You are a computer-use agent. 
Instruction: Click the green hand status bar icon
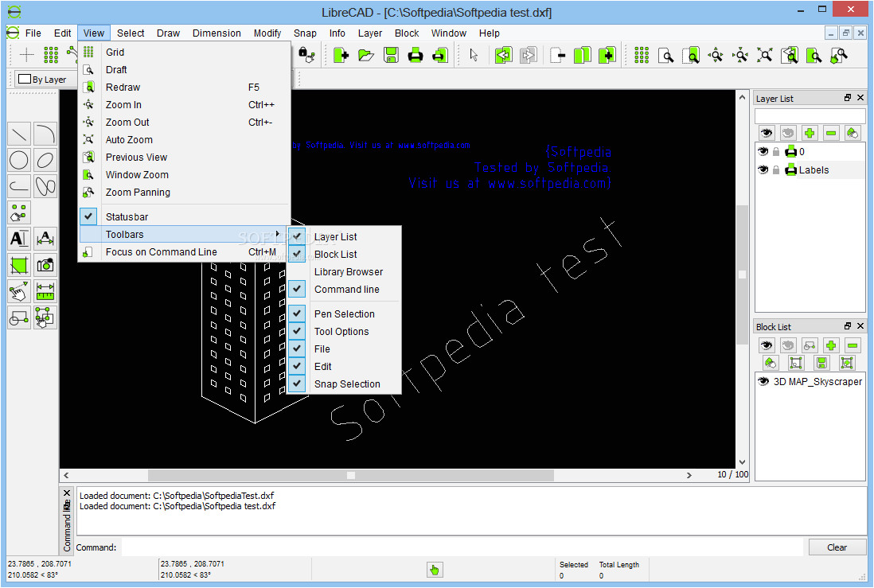point(435,570)
